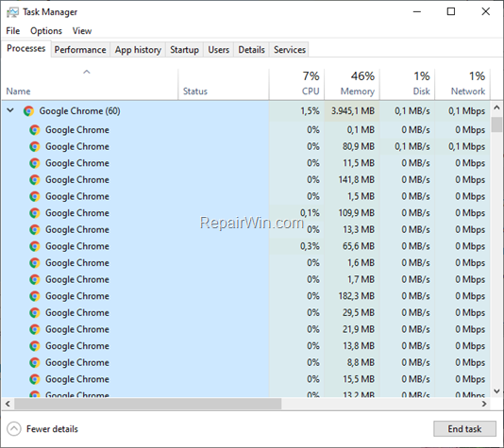Click the Chrome icon in the 80,9 MB row

[x=35, y=147]
